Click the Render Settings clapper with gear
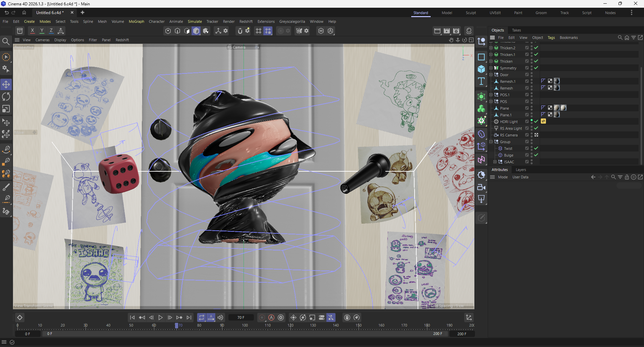Viewport: 644px width, 347px height. point(456,31)
